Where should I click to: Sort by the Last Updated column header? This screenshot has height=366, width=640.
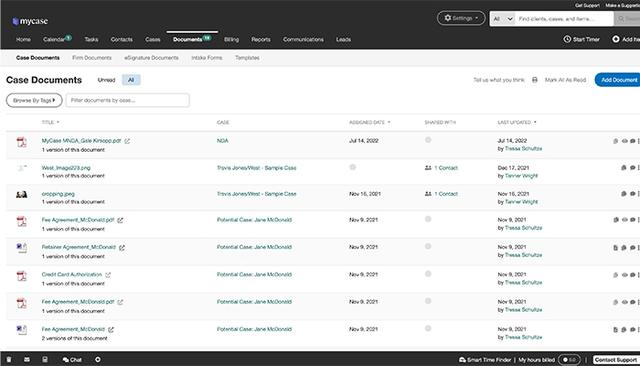tap(517, 122)
